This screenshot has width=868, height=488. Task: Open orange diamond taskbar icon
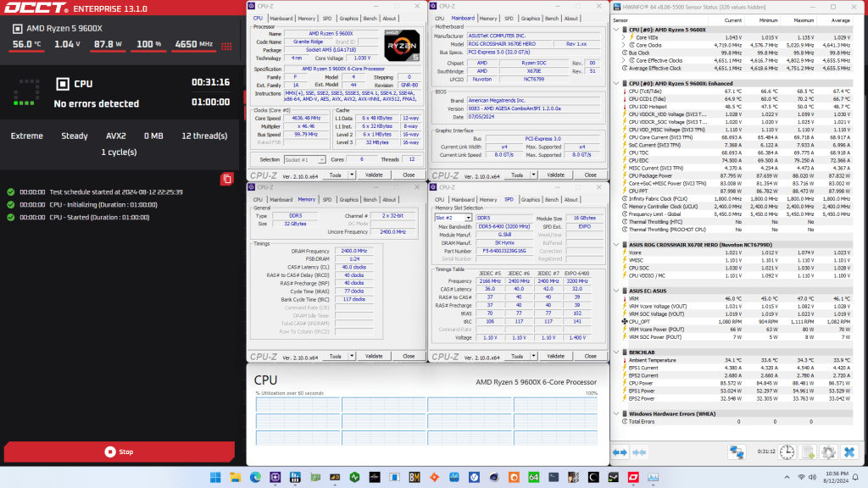(x=435, y=477)
